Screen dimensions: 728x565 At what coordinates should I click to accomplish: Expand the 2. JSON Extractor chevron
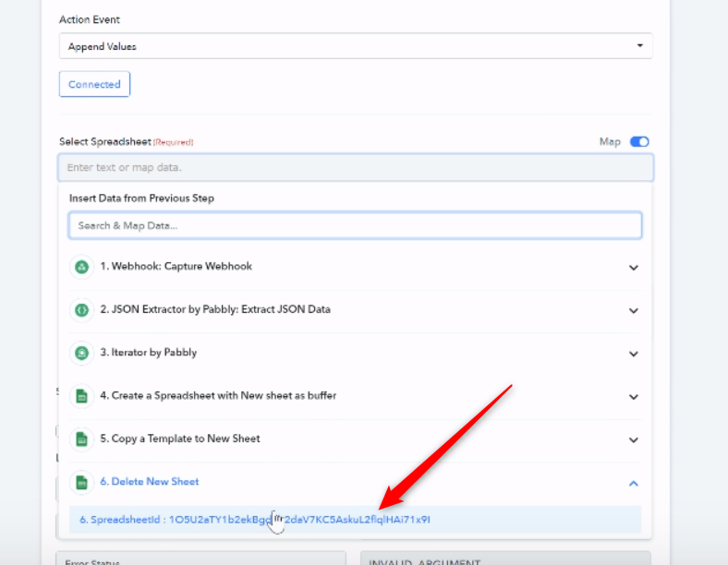point(633,311)
